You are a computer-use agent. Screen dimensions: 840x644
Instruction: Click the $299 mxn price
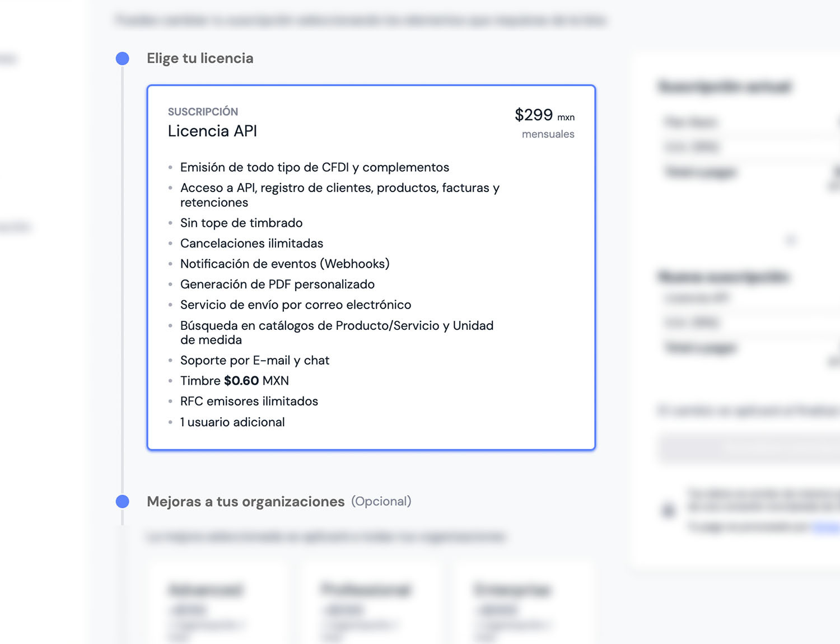click(x=544, y=115)
